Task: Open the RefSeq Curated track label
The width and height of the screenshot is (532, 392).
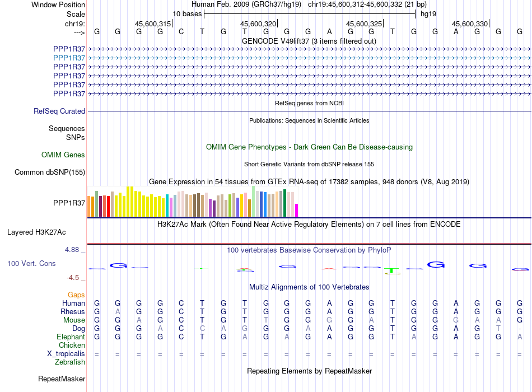Action: coord(59,111)
